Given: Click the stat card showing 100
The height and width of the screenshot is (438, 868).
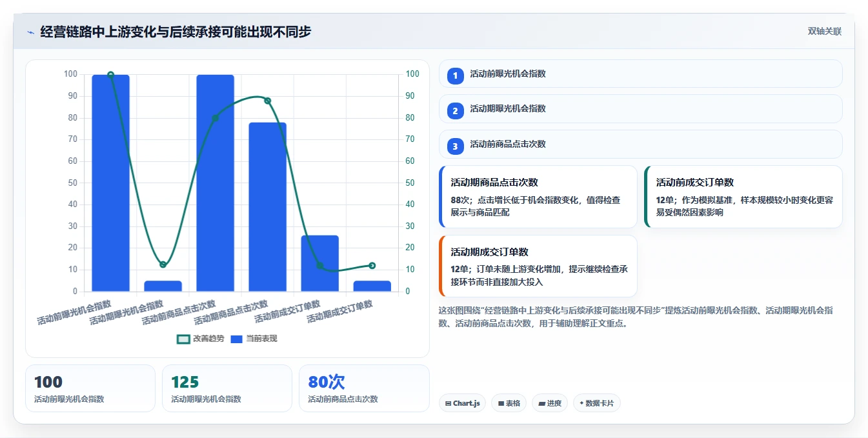Looking at the screenshot, I should [90, 388].
